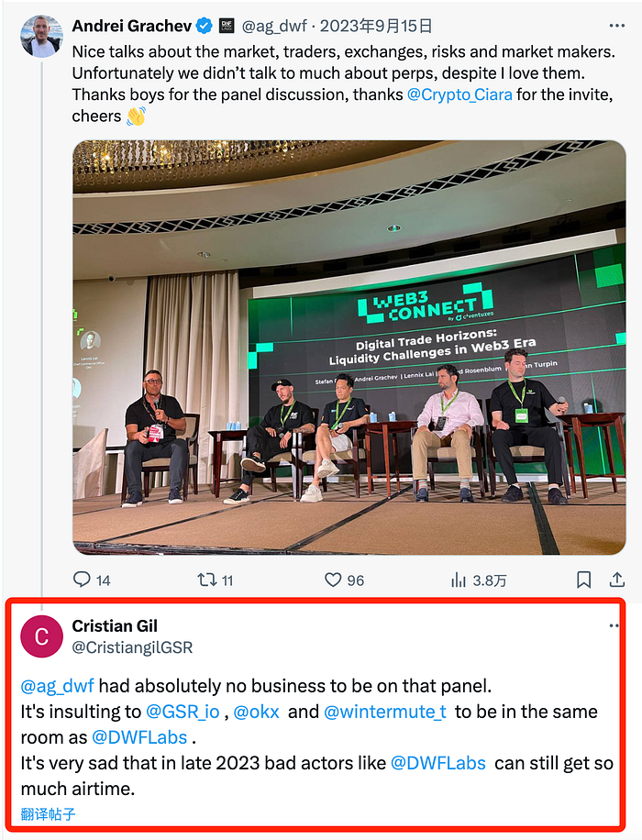Viewport: 642px width, 840px height.
Task: Bookmark Andrei Grachev's tweet
Action: 584,580
